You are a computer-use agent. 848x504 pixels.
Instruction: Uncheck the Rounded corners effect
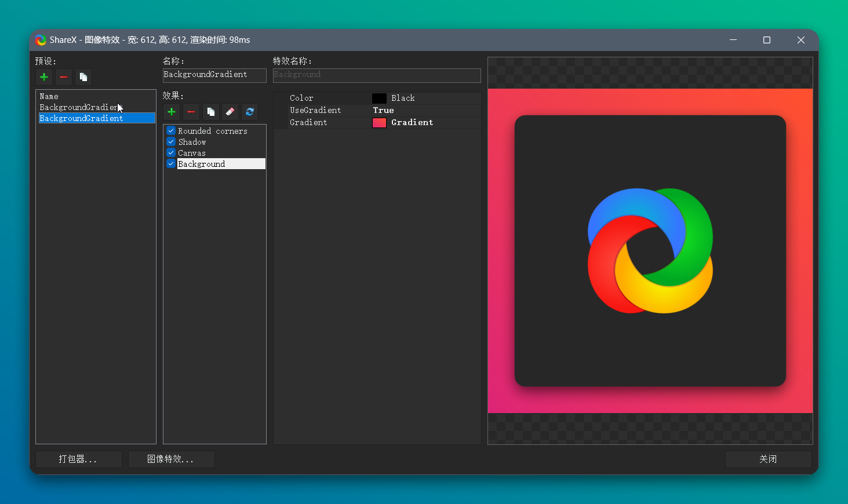pyautogui.click(x=171, y=131)
